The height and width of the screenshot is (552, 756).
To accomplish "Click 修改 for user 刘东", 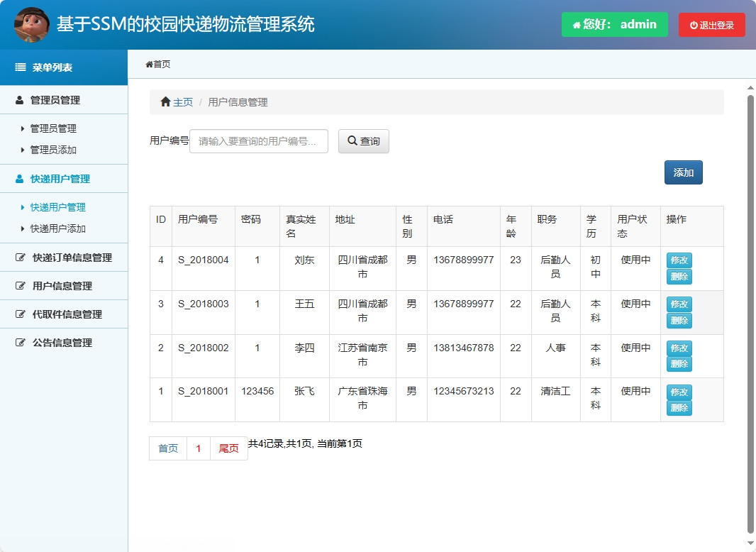I will pyautogui.click(x=679, y=260).
